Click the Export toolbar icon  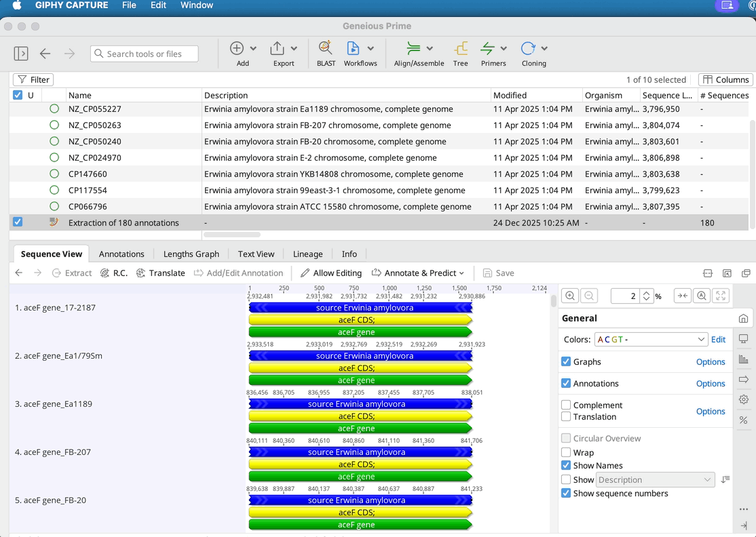[x=278, y=49]
